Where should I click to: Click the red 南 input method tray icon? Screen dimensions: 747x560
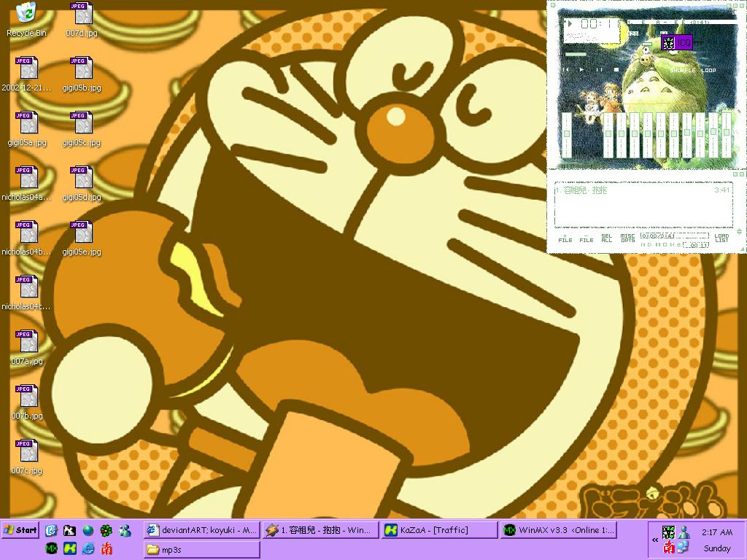[x=669, y=547]
